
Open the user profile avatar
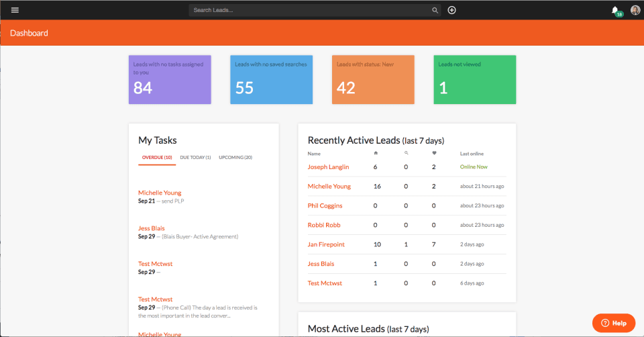point(635,10)
